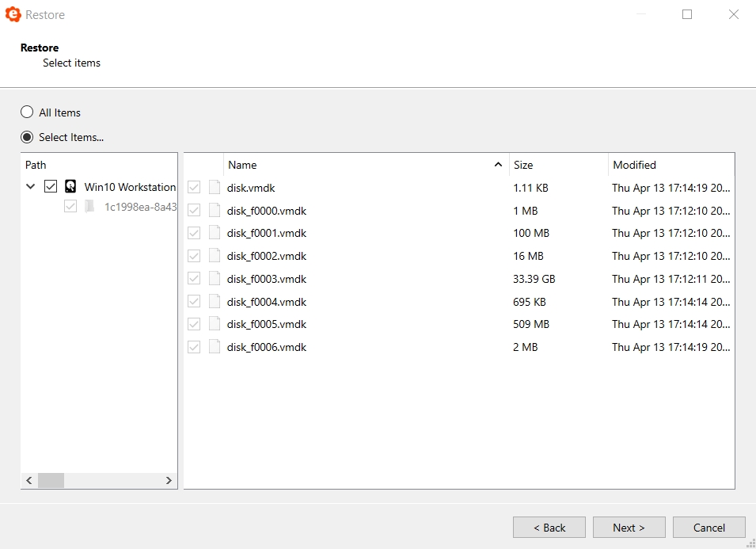Click the 1.11 KB size value
The height and width of the screenshot is (549, 756).
[530, 188]
